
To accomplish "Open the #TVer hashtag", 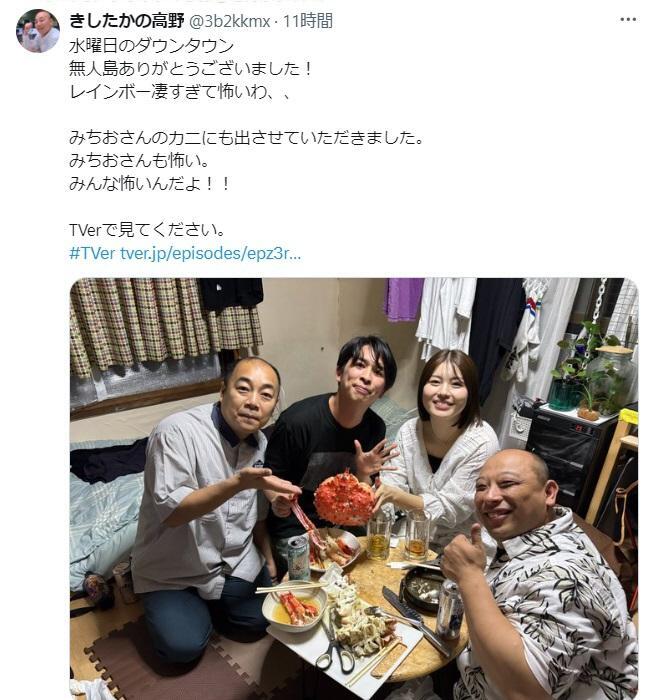I will pos(92,254).
